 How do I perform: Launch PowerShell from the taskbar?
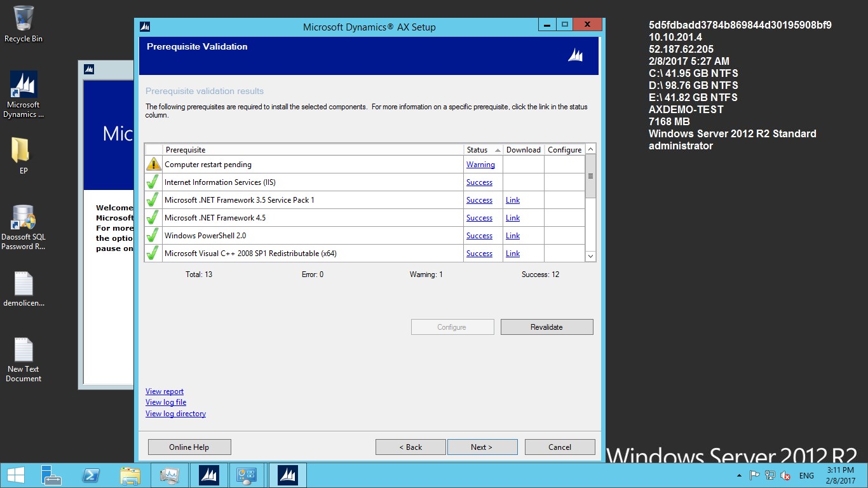(91, 475)
